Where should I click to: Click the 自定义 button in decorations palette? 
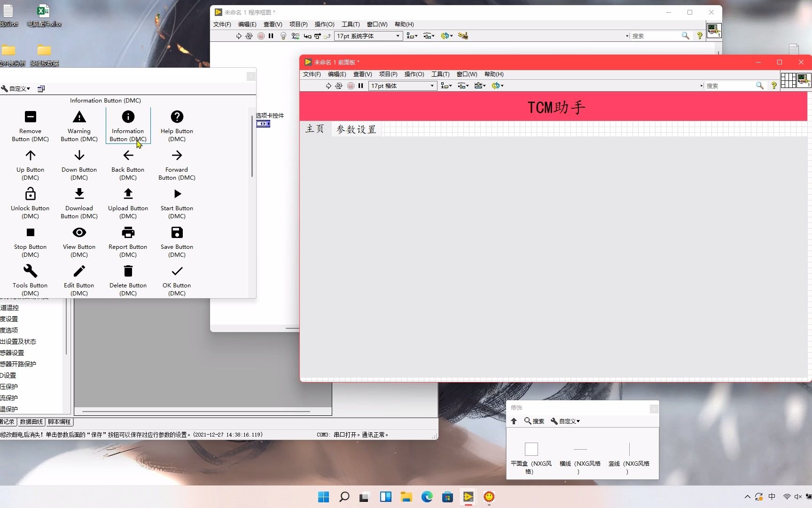point(565,421)
